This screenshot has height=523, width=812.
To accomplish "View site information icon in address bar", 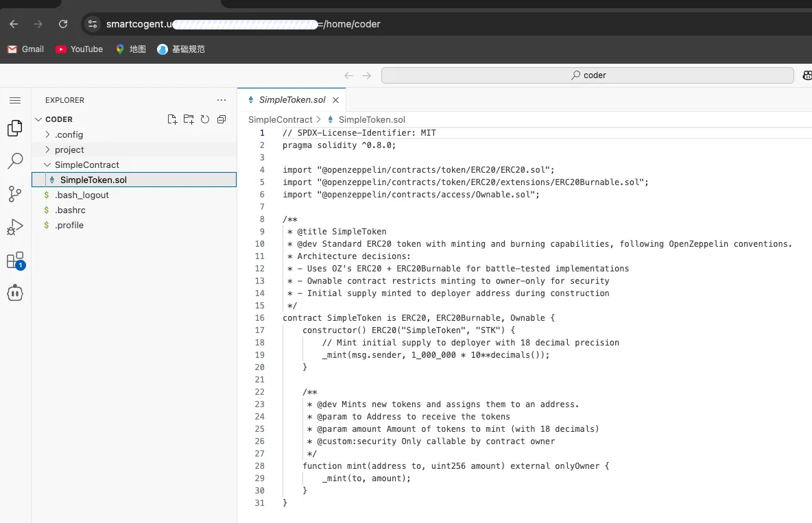I will [93, 25].
